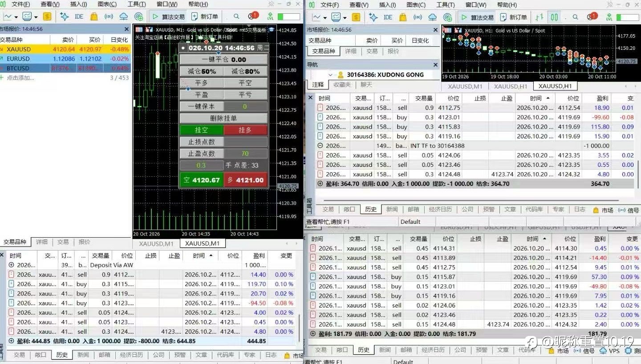The height and width of the screenshot is (364, 641).
Task: Click 一键平仓 close-all button on trading panel
Action: pos(223,59)
